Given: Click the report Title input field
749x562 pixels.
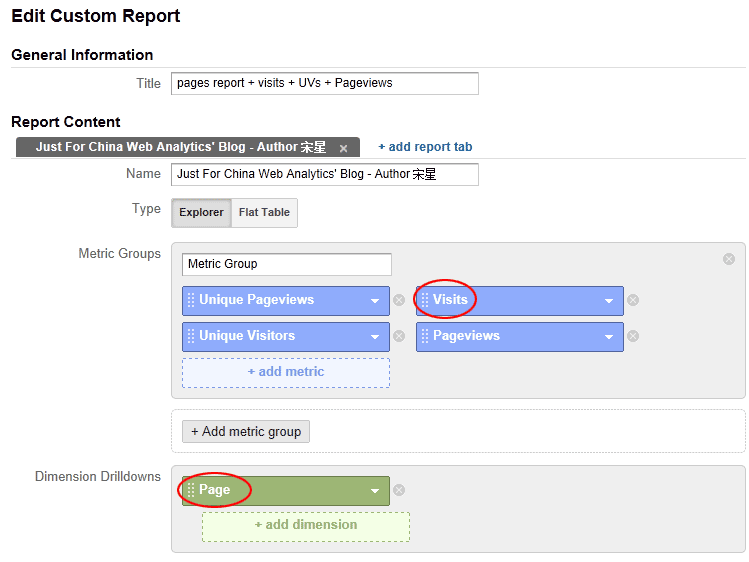Looking at the screenshot, I should pos(325,83).
